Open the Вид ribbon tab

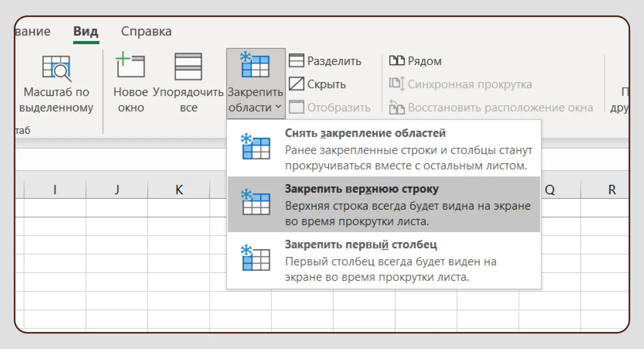coord(86,31)
